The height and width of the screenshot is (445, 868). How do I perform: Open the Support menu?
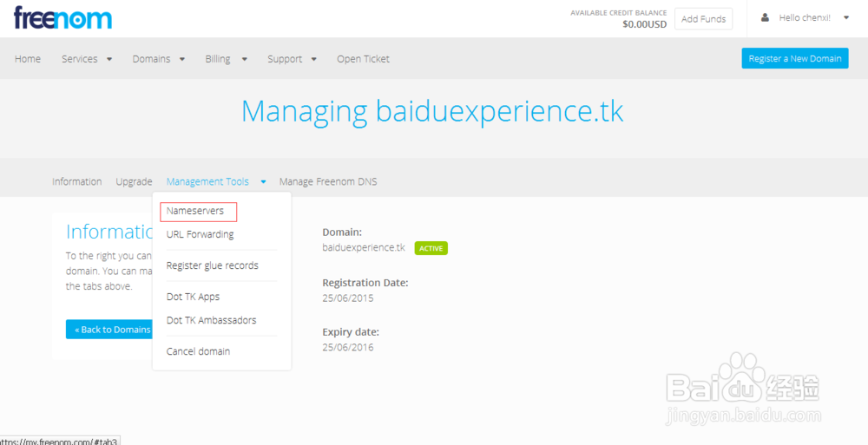point(285,59)
